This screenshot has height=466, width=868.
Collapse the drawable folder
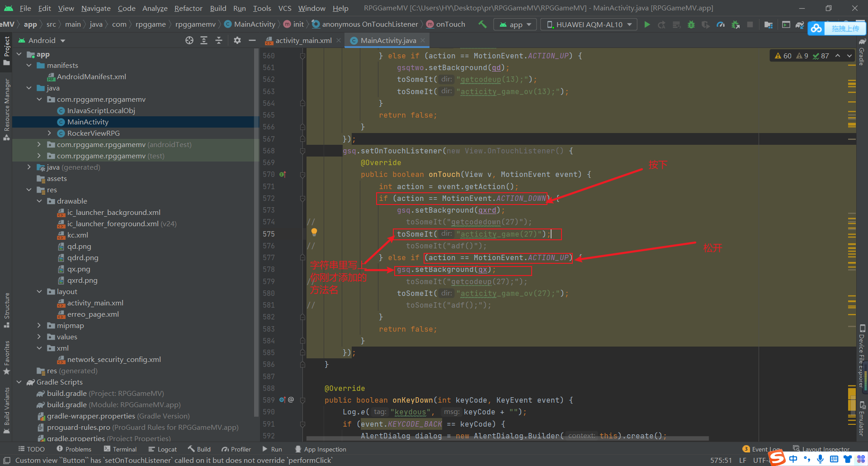pyautogui.click(x=39, y=201)
